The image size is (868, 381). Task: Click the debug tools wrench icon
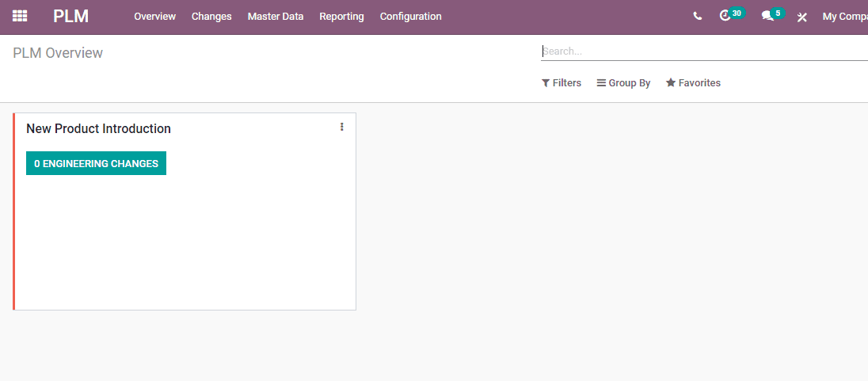(x=802, y=17)
